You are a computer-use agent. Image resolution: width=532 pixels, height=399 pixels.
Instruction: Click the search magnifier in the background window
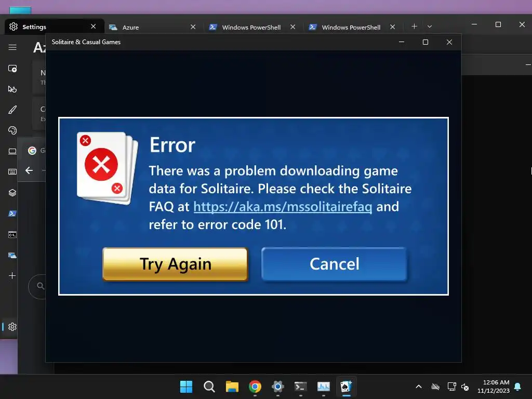coord(41,286)
